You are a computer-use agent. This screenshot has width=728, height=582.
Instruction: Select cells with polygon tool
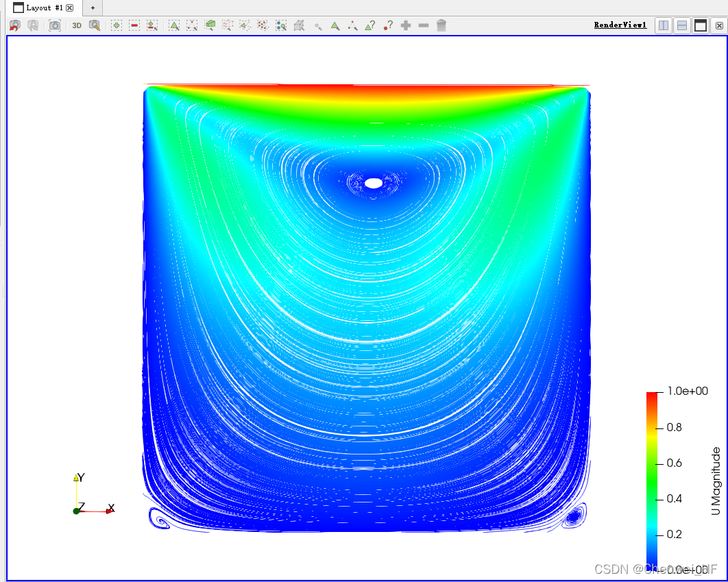coord(245,25)
